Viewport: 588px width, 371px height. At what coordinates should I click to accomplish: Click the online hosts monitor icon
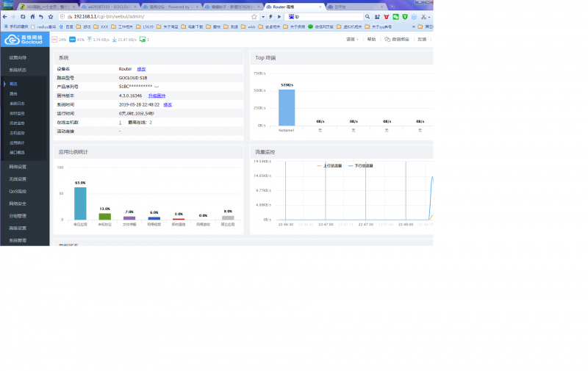click(x=143, y=40)
